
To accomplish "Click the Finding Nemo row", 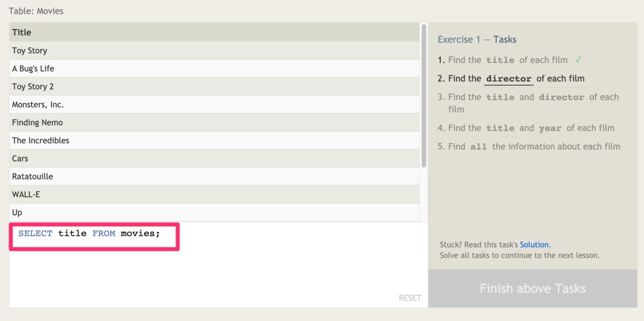I will pyautogui.click(x=214, y=122).
